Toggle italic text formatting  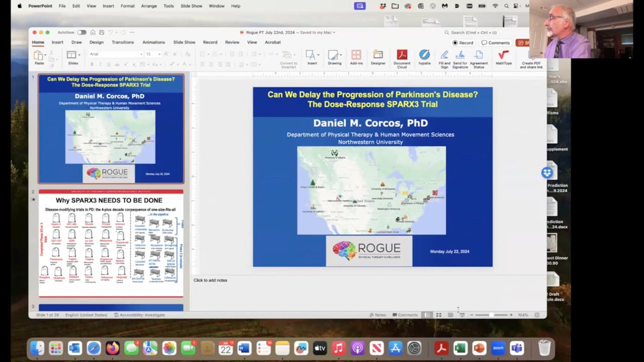[100, 64]
